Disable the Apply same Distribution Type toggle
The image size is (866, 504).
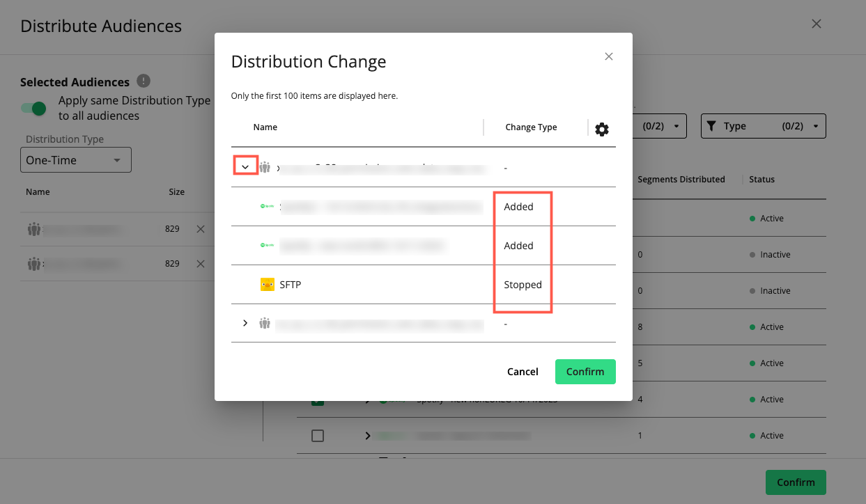coord(33,109)
